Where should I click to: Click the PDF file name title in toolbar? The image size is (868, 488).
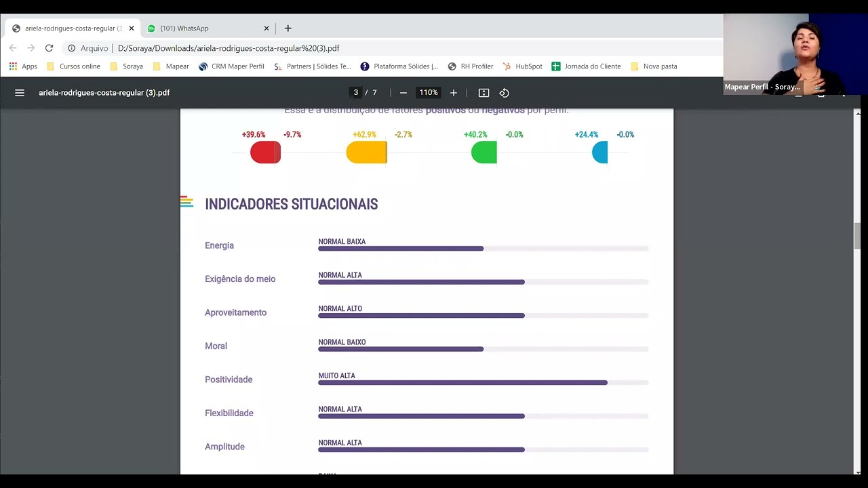(x=104, y=93)
